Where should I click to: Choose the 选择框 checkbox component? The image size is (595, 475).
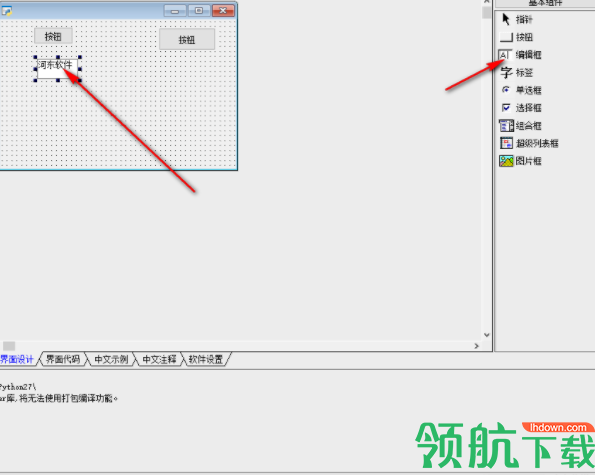point(521,108)
